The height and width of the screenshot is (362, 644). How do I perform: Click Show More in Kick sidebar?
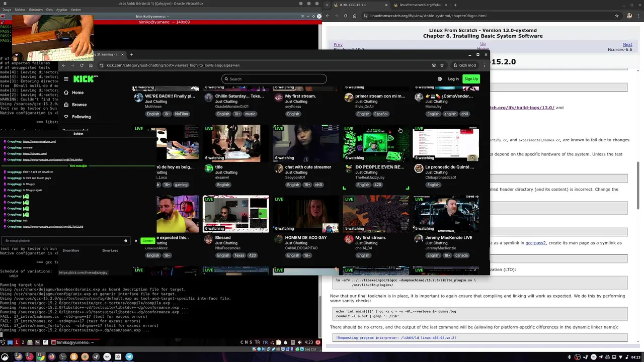70,250
